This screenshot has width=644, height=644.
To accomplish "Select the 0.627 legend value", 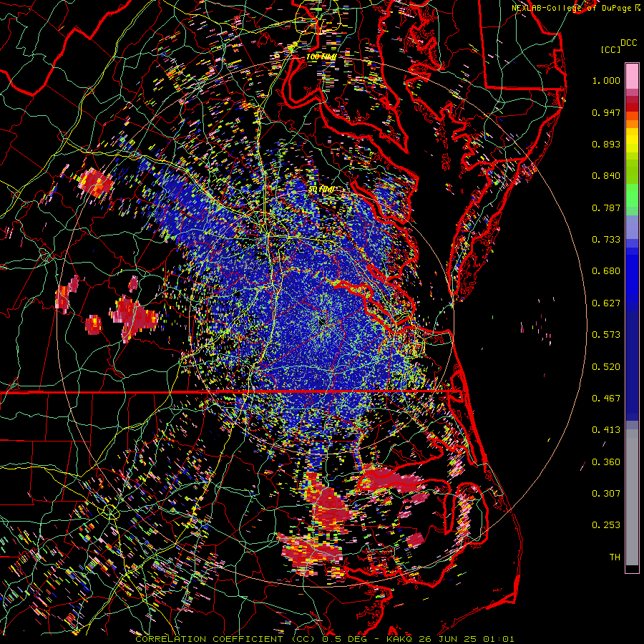I will tap(606, 303).
